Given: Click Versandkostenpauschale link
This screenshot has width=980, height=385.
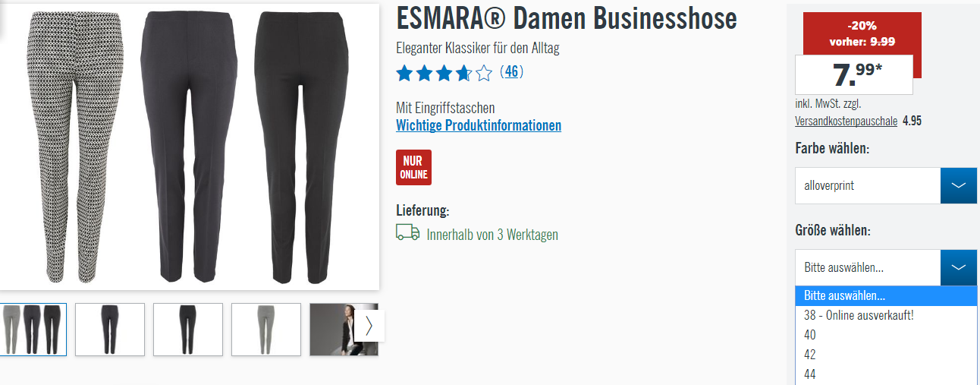Looking at the screenshot, I should tap(846, 121).
